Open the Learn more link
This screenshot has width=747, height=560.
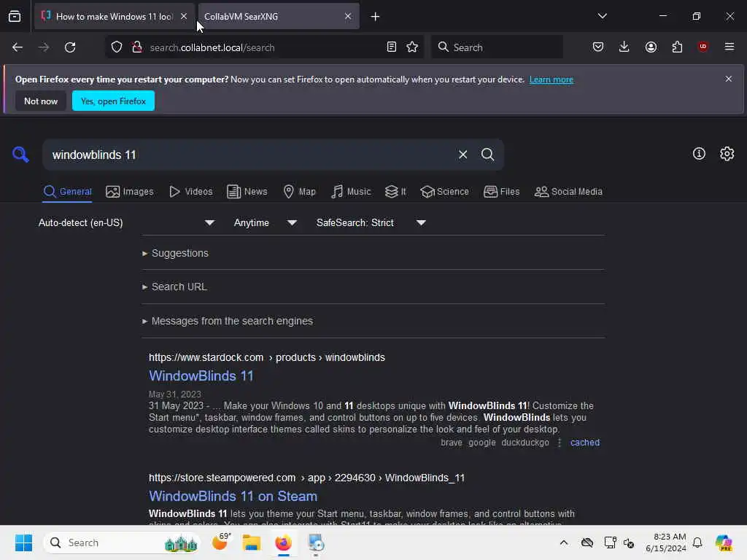[551, 79]
